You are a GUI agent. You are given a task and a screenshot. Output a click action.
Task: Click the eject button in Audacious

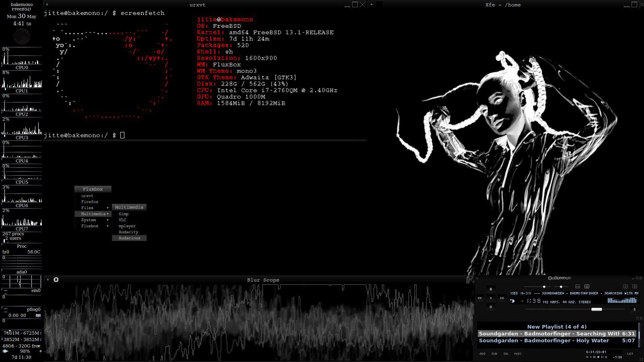[x=634, y=309]
